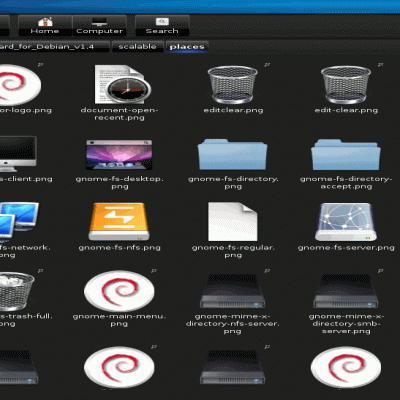Open Computer from the toolbar
This screenshot has height=400, width=400.
click(x=99, y=25)
